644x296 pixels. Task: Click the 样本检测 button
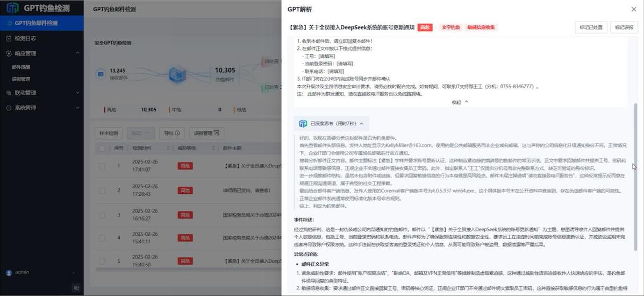[x=109, y=133]
